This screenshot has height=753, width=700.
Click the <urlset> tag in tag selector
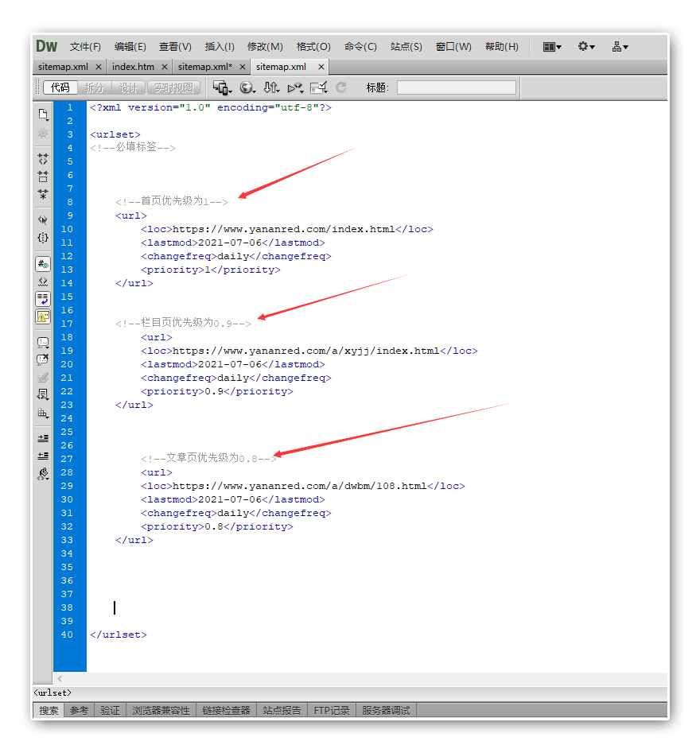point(52,693)
